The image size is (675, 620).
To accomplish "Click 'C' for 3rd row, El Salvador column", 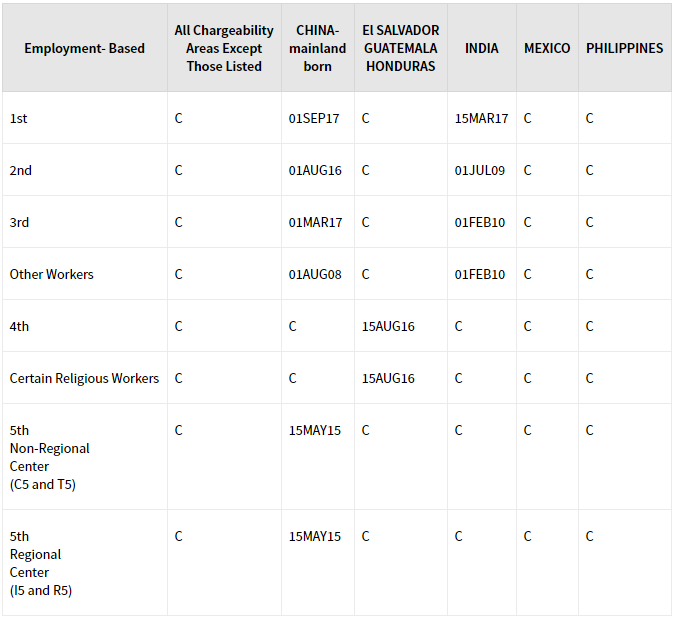I will (365, 223).
